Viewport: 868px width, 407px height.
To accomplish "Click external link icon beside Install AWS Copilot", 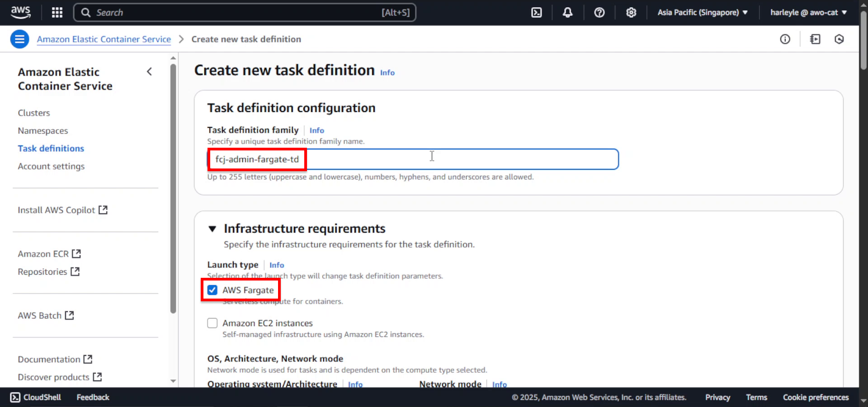I will tap(103, 210).
